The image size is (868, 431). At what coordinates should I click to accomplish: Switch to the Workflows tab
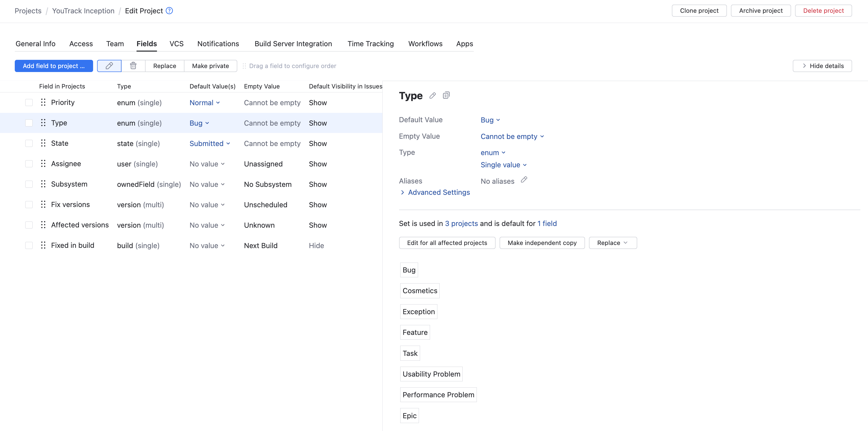[425, 43]
